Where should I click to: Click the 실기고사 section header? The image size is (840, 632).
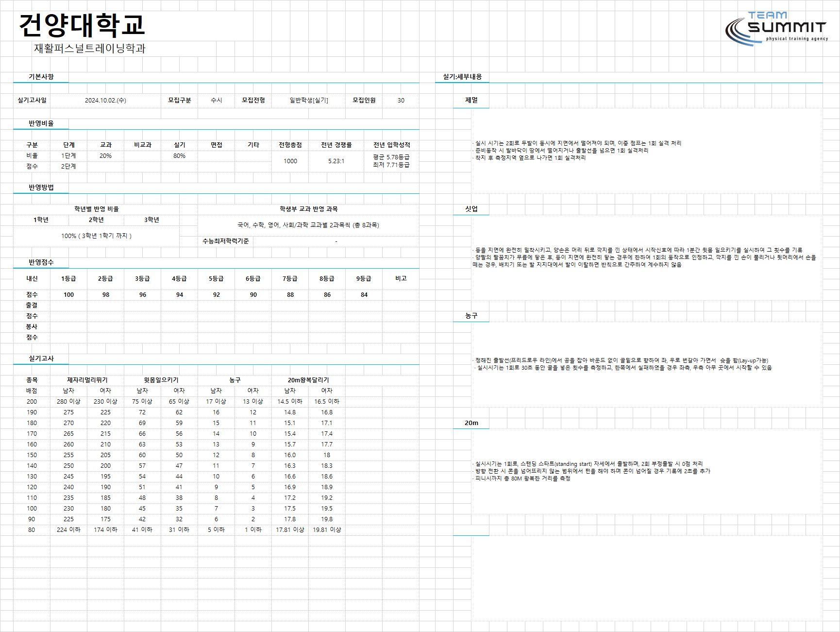[41, 359]
